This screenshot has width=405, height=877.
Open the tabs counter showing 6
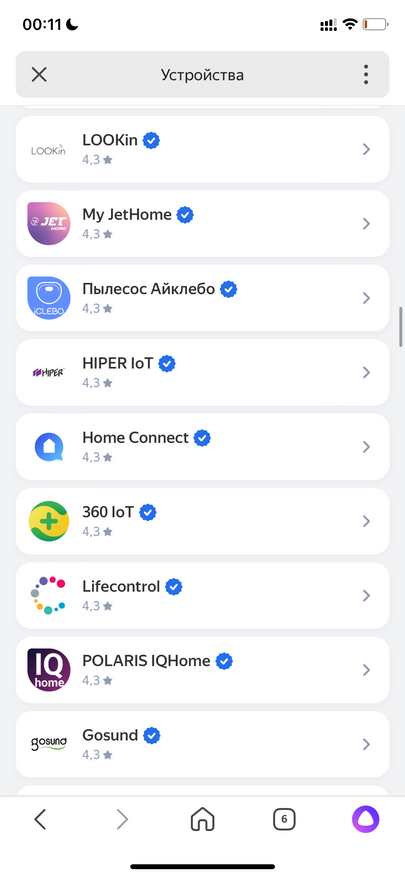284,820
